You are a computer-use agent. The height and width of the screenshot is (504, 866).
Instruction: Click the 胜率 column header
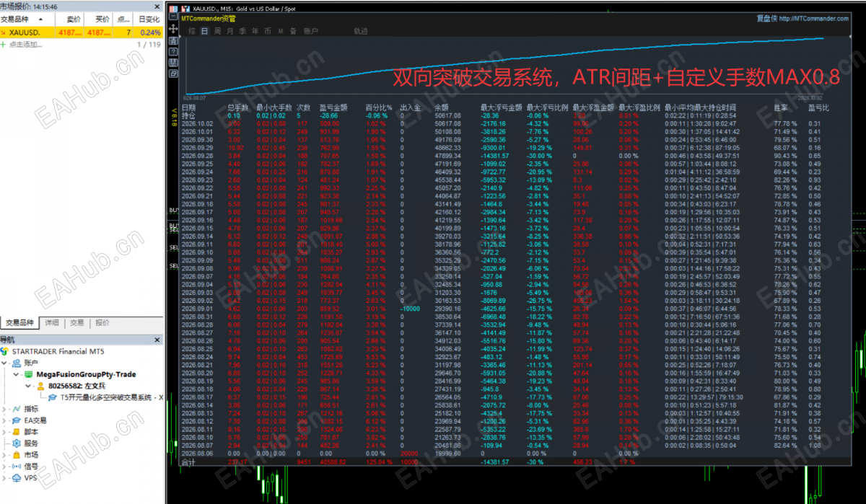[x=780, y=107]
